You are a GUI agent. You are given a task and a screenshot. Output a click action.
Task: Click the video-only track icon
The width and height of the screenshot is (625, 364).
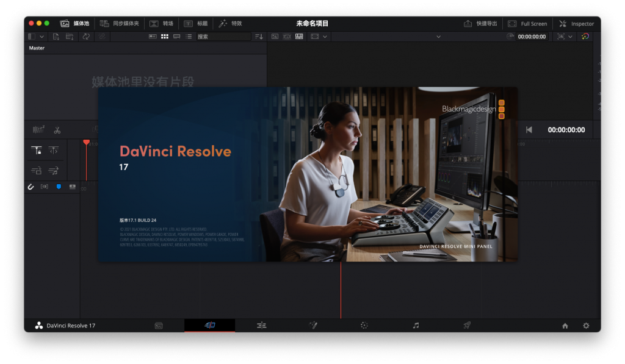point(36,171)
